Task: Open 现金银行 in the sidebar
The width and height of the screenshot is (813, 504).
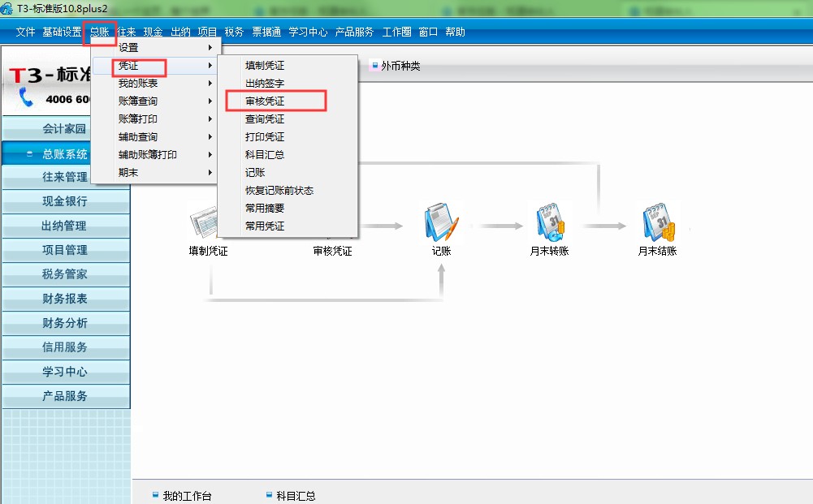Action: (x=65, y=201)
